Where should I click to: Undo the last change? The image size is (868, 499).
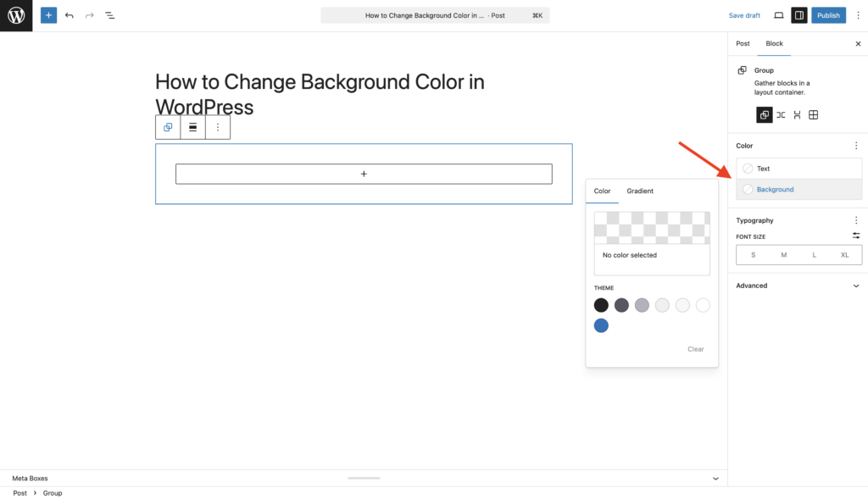[x=70, y=15]
